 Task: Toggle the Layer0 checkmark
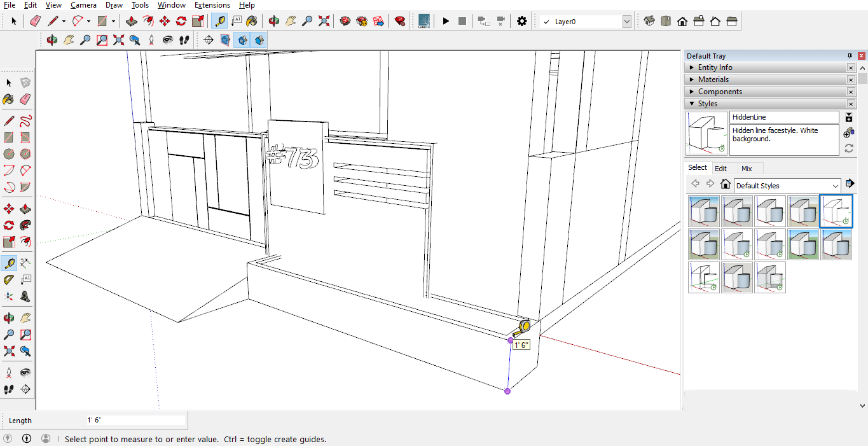546,22
